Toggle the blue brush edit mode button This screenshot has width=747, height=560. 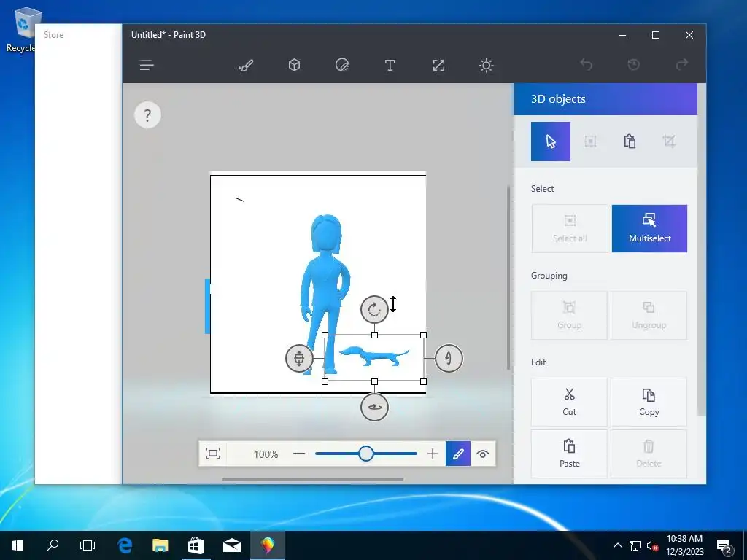point(458,454)
